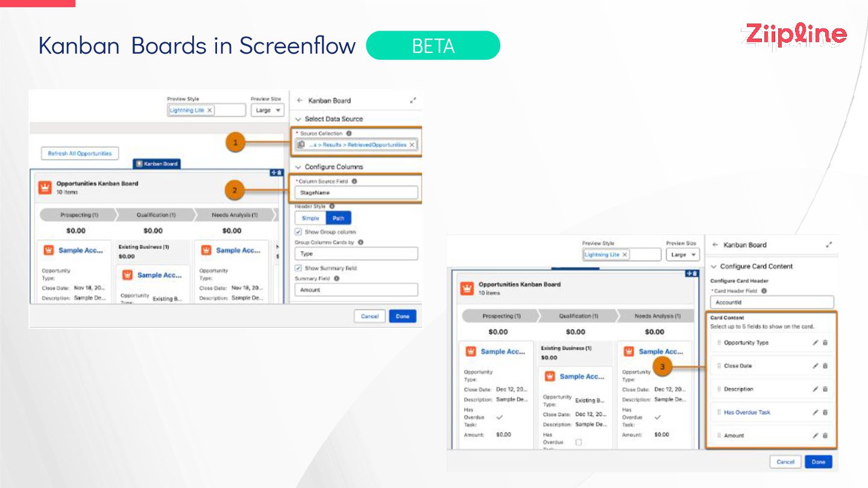This screenshot has height=488, width=868.
Task: Clear the RetrievedOpportunities source collection value
Action: [412, 145]
